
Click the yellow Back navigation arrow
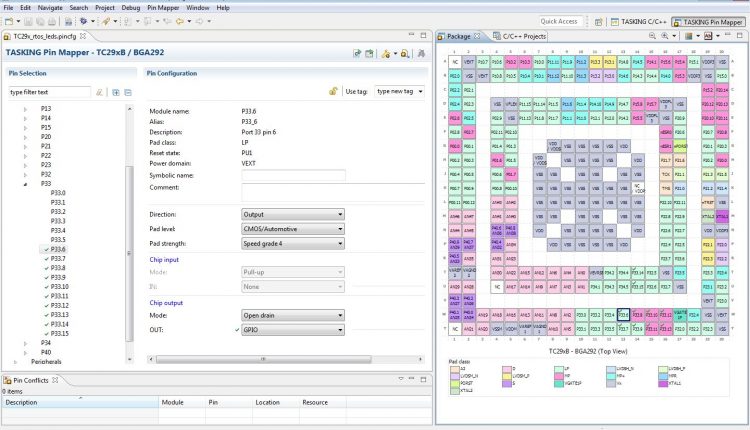coord(180,22)
